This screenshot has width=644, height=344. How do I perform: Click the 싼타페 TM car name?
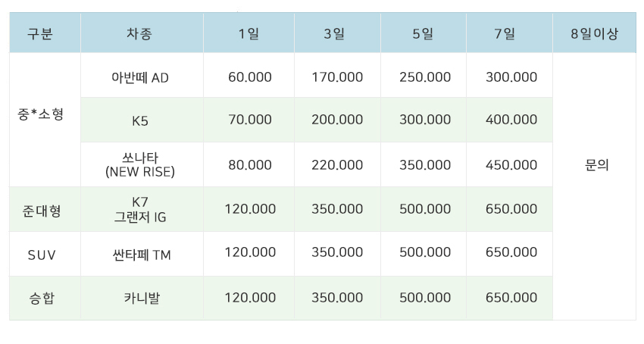click(x=141, y=255)
